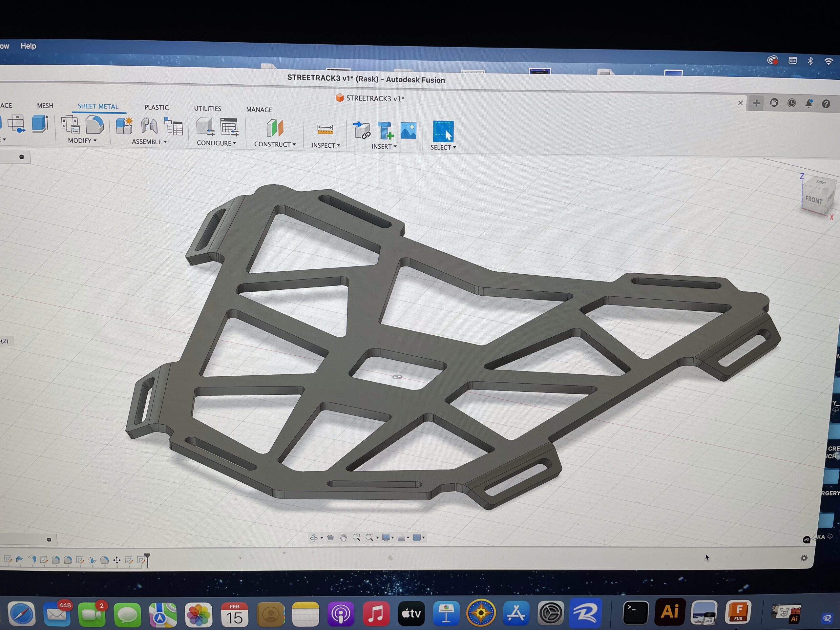Screen dimensions: 840x630
Task: Click the Insert Fastener bolt icon
Action: point(386,131)
